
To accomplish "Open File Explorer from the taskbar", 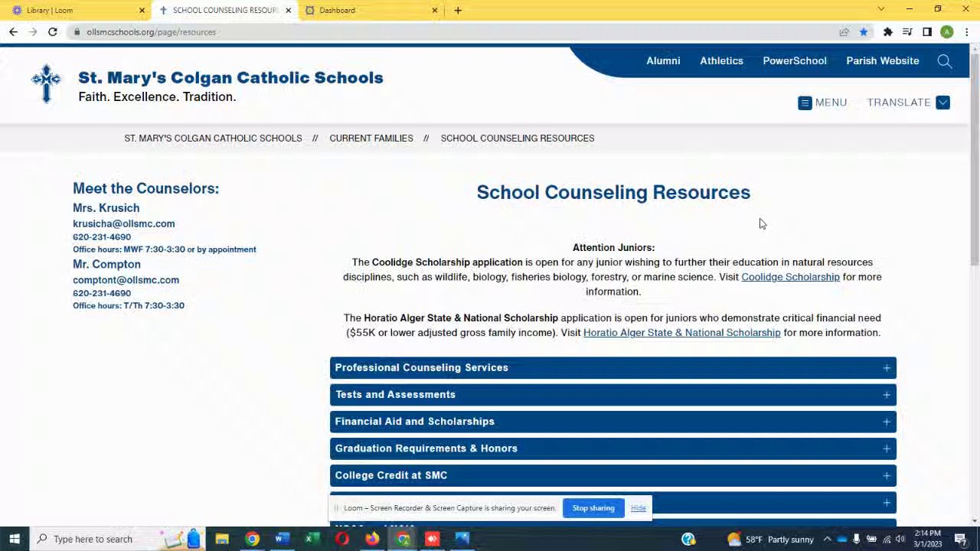I will point(222,539).
